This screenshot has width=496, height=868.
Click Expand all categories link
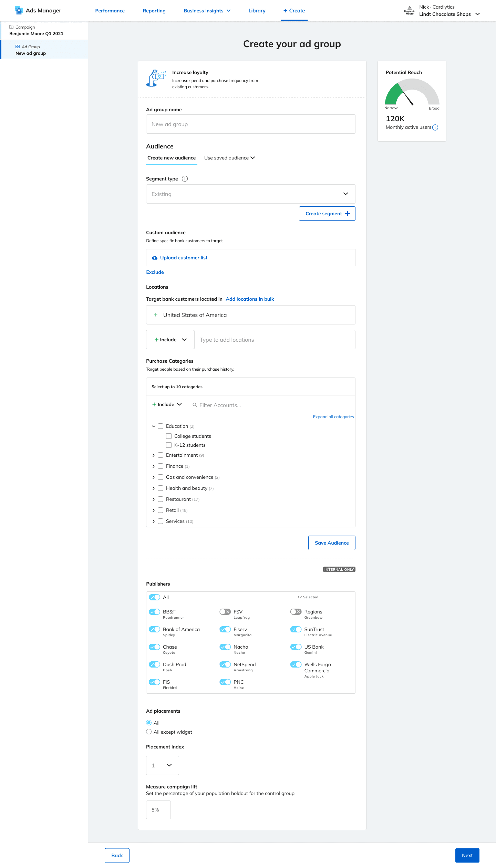click(333, 417)
